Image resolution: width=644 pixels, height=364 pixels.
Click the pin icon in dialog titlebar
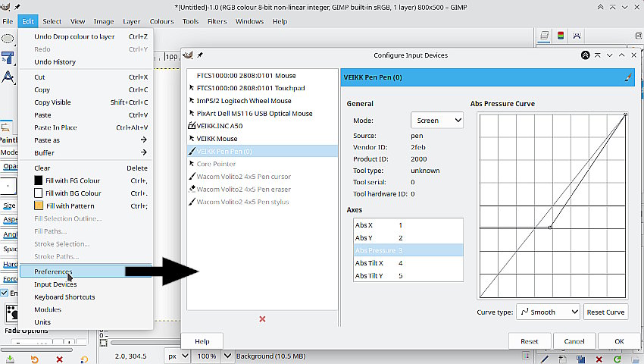coord(200,55)
